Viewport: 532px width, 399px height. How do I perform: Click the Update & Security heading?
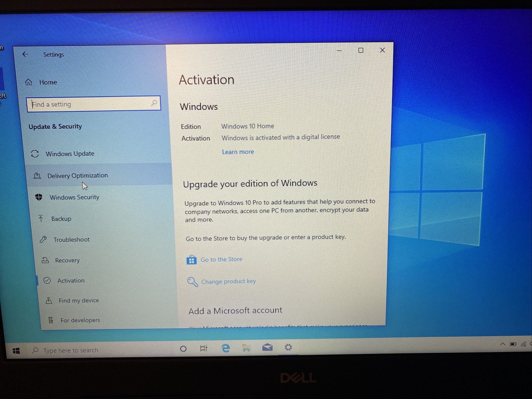pyautogui.click(x=55, y=126)
